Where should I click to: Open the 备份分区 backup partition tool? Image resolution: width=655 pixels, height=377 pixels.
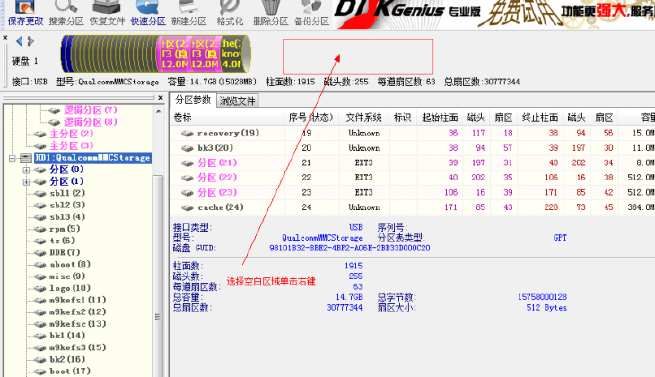311,13
